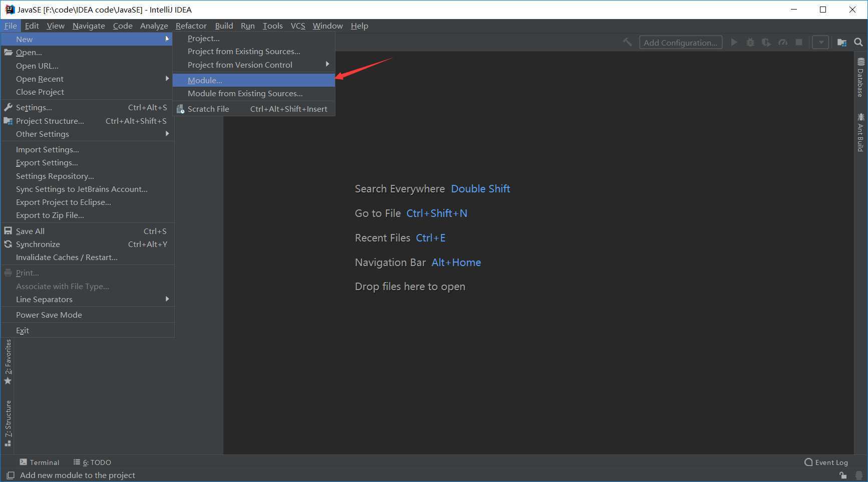Expand Project from Version Control submenu
The image size is (868, 482).
pyautogui.click(x=254, y=65)
